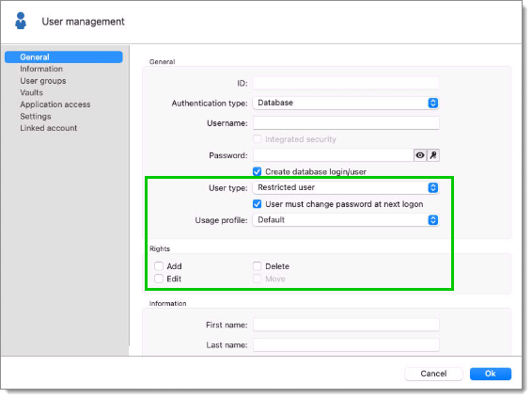Open the Vaults section
This screenshot has height=399, width=532.
tap(31, 93)
